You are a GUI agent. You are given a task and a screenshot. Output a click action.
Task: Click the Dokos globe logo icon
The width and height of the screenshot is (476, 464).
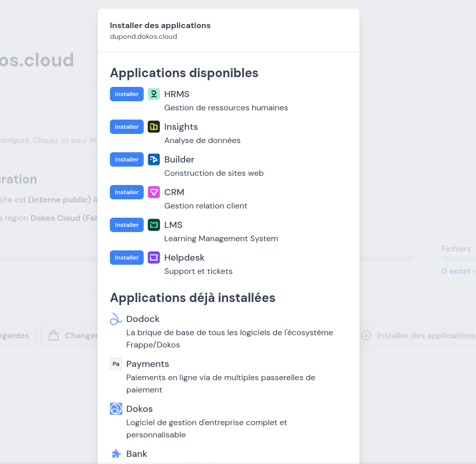point(116,409)
